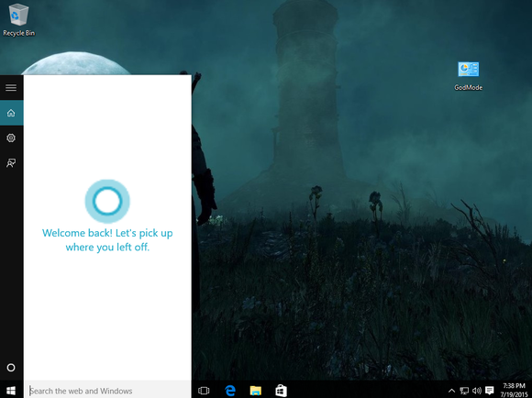Open Cortana settings gear icon
Screen dimensions: 532x398
[11, 138]
